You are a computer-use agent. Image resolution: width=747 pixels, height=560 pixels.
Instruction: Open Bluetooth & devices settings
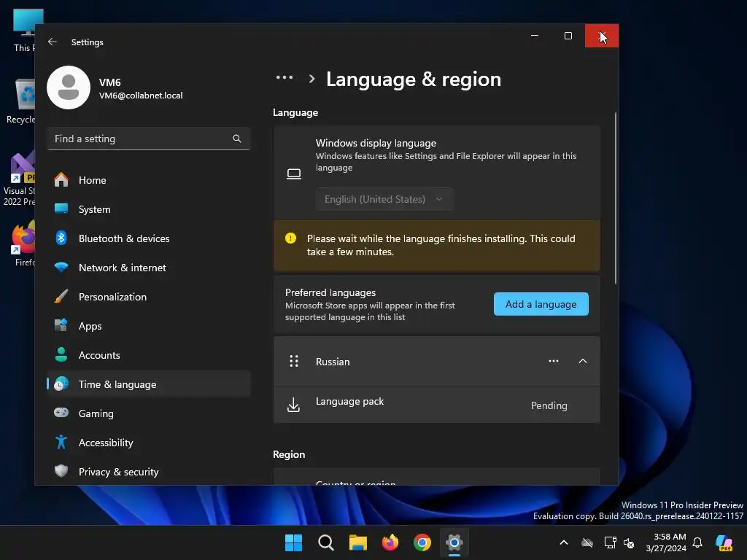pyautogui.click(x=149, y=238)
